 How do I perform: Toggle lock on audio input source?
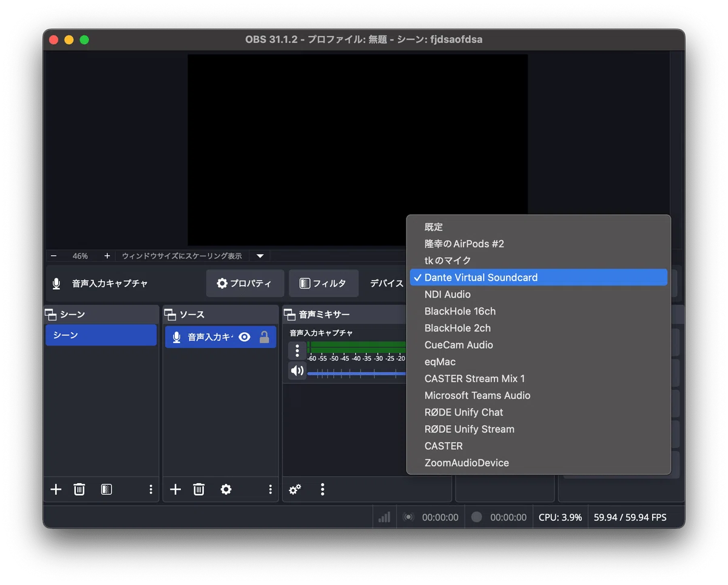(264, 337)
